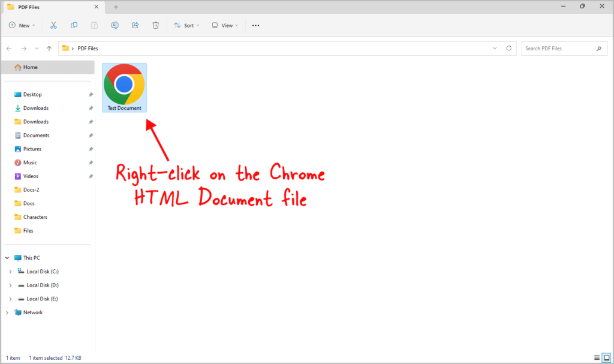
Task: Click PDF Files breadcrumb in address bar
Action: coord(88,49)
